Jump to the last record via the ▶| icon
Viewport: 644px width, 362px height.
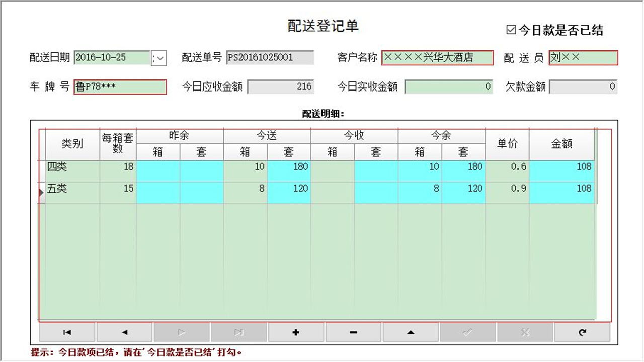click(239, 332)
